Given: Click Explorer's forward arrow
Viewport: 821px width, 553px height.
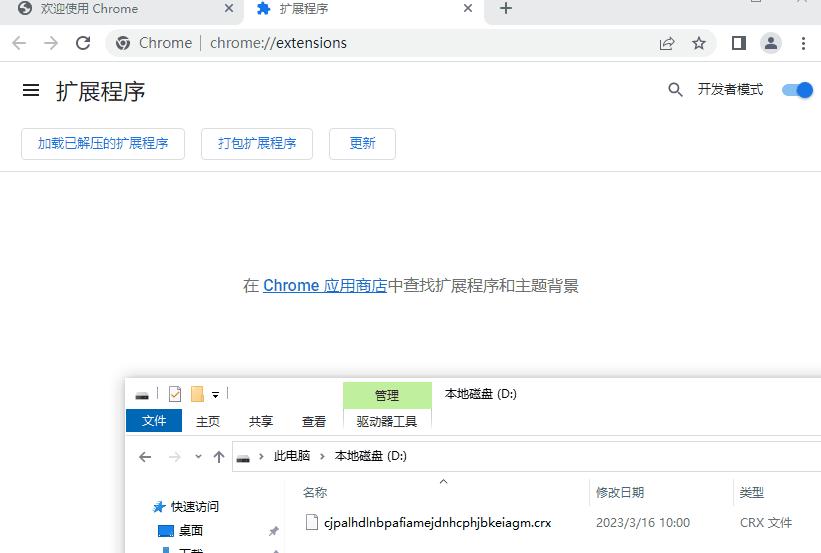Looking at the screenshot, I should (174, 457).
